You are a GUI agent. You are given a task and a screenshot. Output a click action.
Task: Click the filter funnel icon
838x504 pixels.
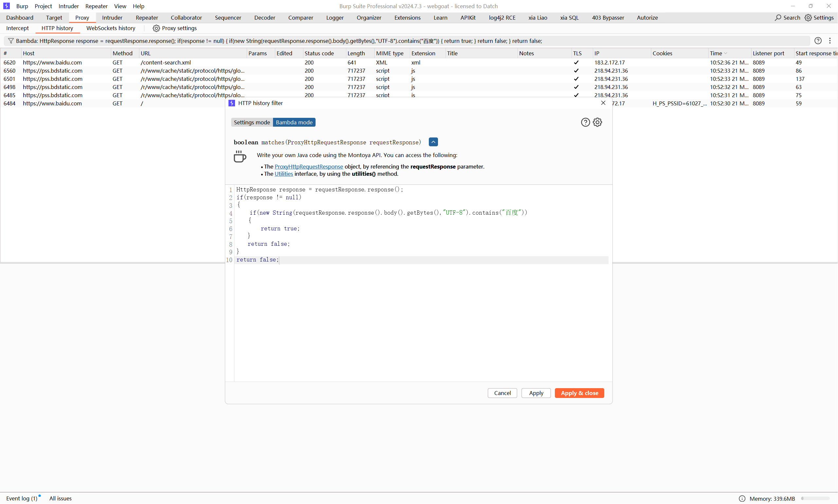coord(11,41)
